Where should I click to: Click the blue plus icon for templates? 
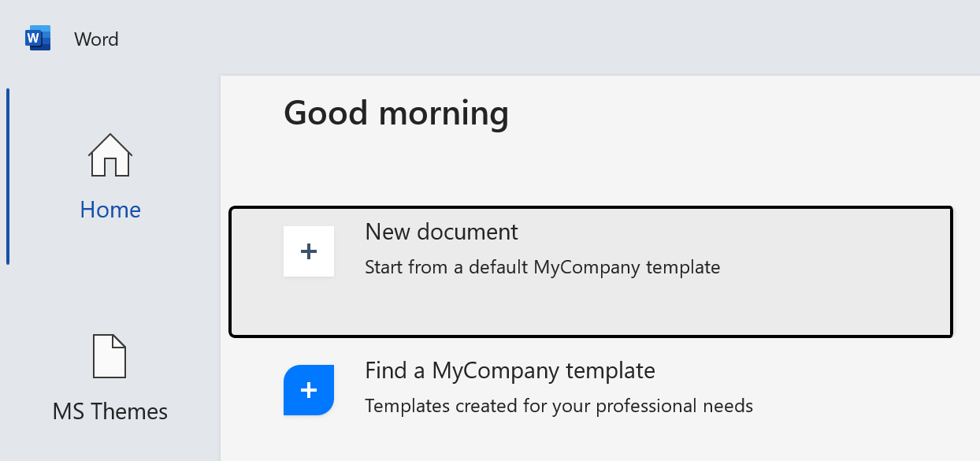(308, 389)
